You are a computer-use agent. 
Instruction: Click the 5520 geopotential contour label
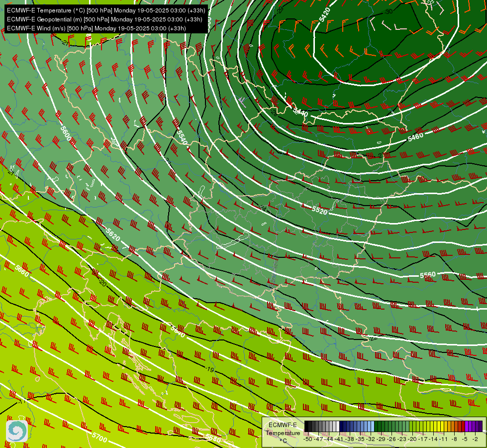[x=319, y=211]
